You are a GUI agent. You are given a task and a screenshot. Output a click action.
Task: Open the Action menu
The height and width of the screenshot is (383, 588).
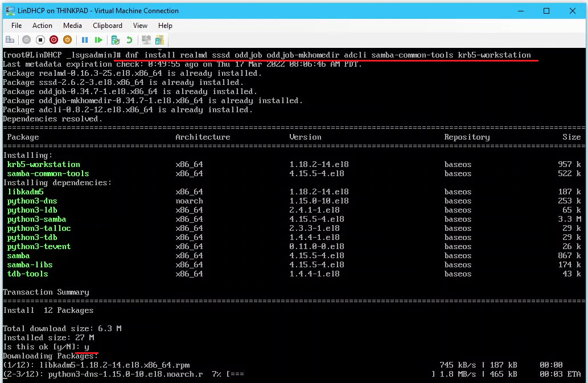point(42,26)
